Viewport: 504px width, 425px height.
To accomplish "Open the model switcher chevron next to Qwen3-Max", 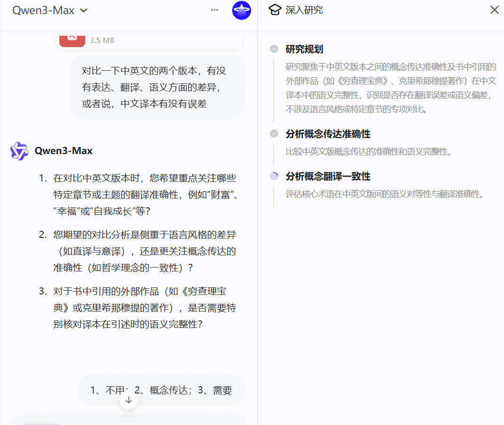I will [x=83, y=10].
